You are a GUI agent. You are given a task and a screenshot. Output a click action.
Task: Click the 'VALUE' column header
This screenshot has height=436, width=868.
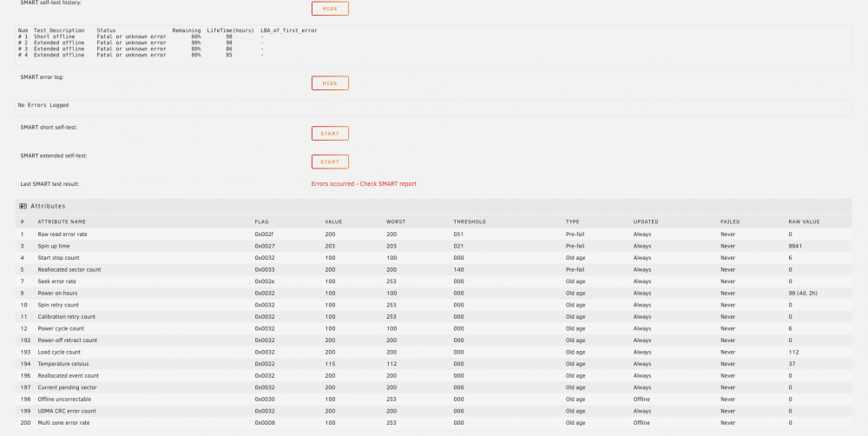pyautogui.click(x=333, y=221)
